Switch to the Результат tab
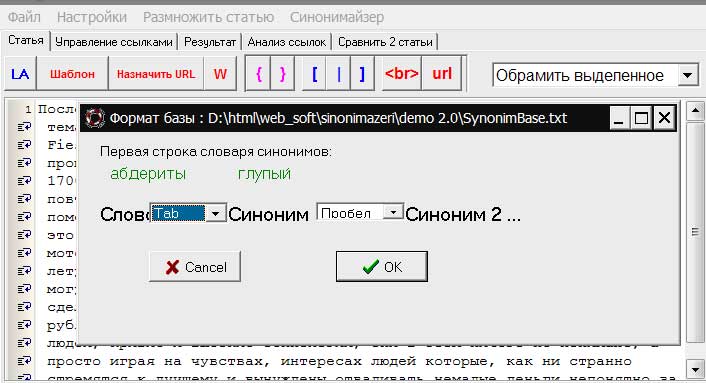This screenshot has height=383, width=706. pyautogui.click(x=210, y=42)
